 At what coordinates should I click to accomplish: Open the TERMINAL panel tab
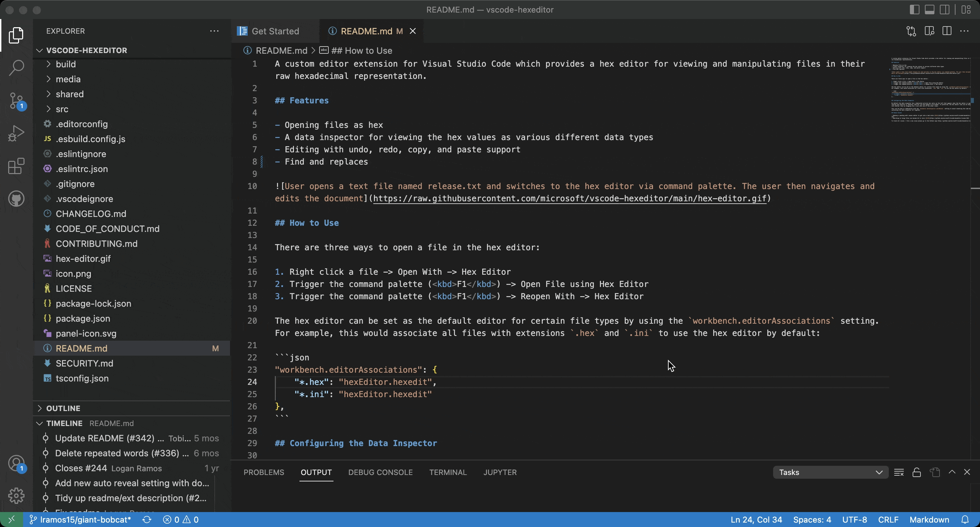[x=448, y=472]
